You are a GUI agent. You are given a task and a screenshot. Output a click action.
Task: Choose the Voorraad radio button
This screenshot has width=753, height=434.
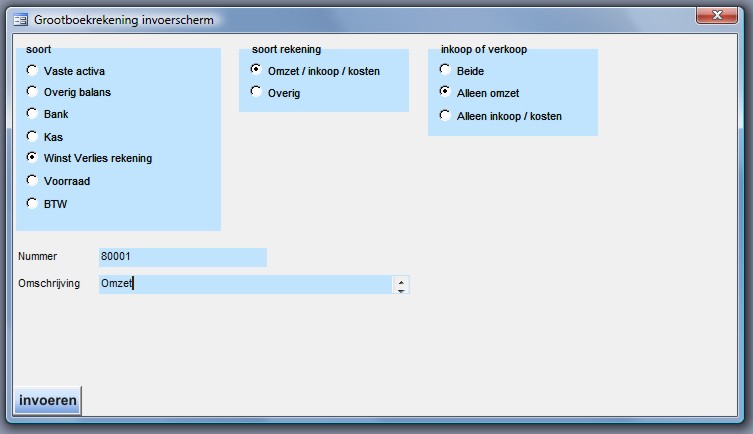33,181
